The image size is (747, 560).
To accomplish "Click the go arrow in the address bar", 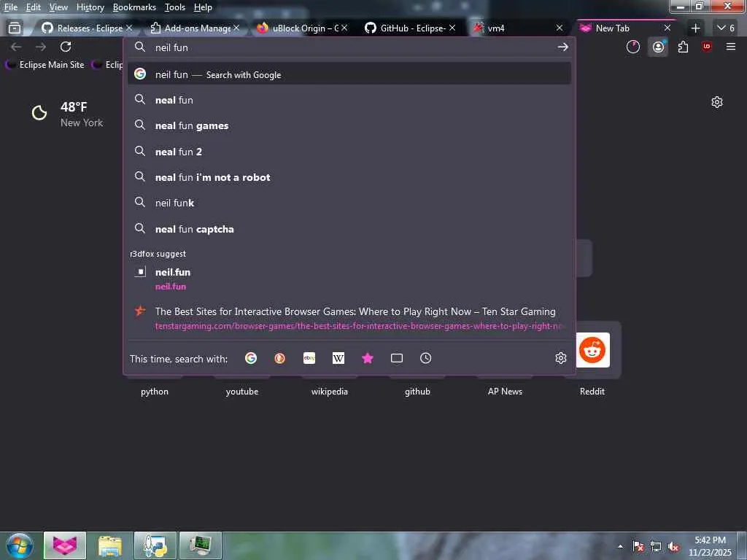I will (562, 47).
